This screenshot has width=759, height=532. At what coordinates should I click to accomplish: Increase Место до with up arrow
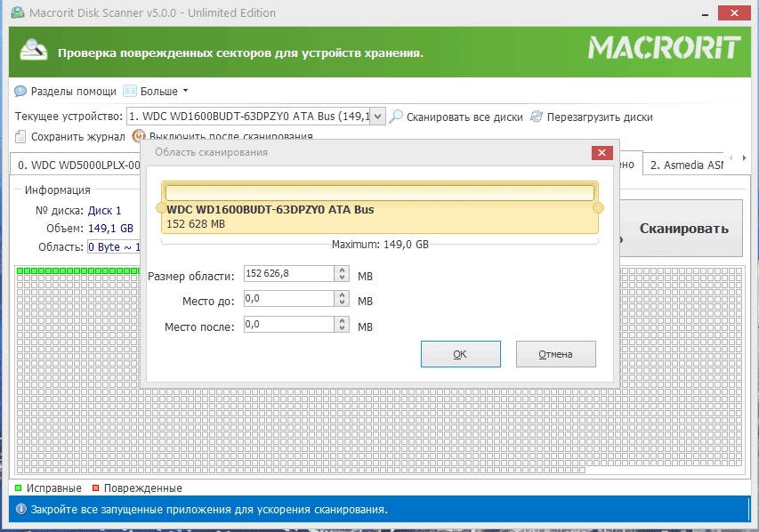(342, 295)
